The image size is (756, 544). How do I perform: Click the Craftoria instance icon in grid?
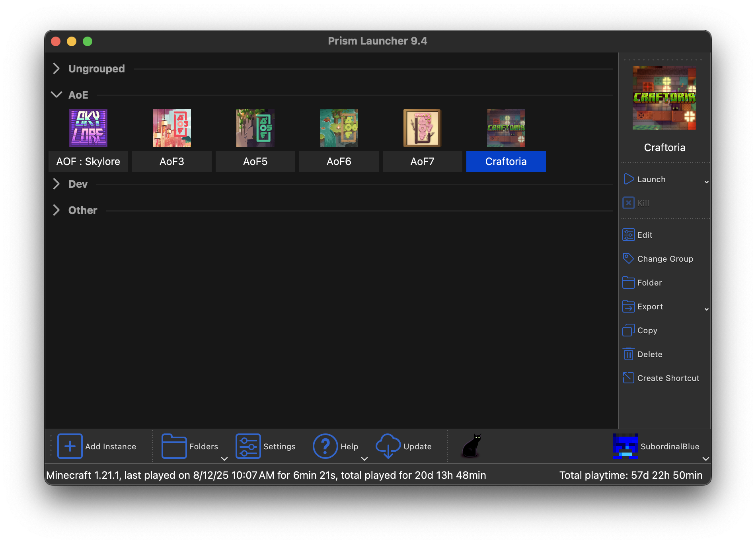[x=506, y=128]
